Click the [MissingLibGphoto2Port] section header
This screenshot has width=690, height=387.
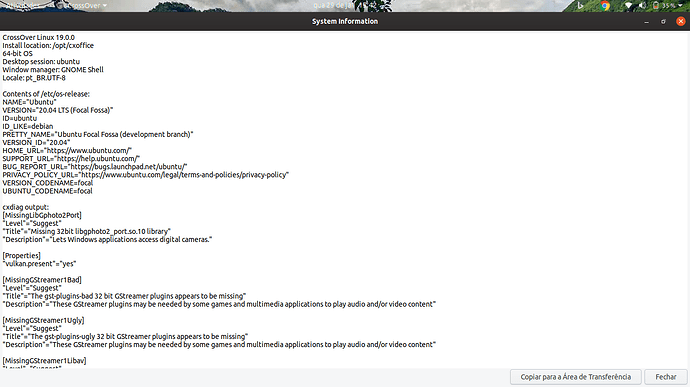pyautogui.click(x=42, y=215)
